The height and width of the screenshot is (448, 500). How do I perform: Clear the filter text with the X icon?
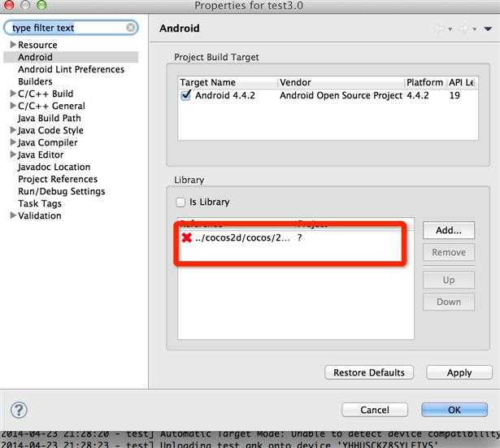[x=130, y=28]
